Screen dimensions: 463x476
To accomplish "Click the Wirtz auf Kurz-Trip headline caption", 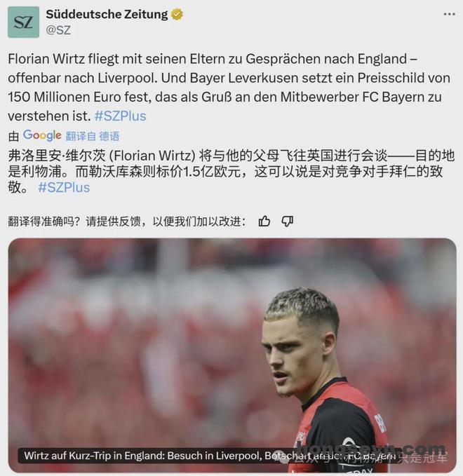I will 210,456.
